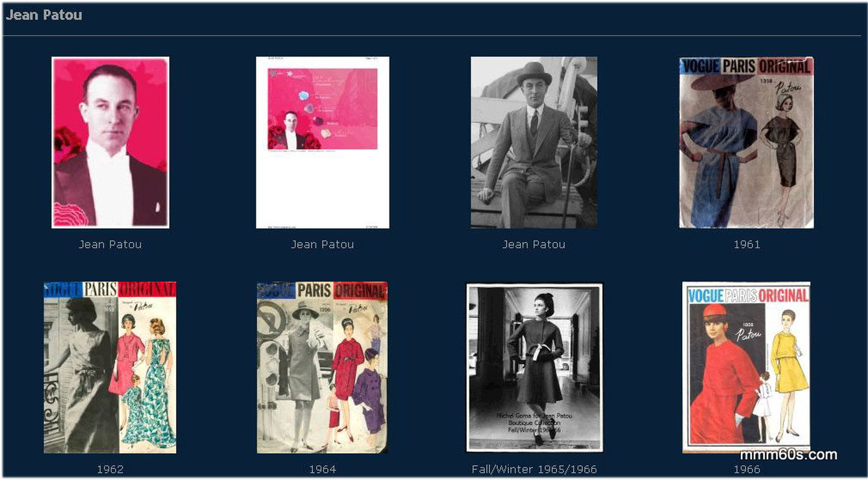This screenshot has width=868, height=480.
Task: Open the 1961 Vogue Paris Original pattern
Action: tap(747, 143)
